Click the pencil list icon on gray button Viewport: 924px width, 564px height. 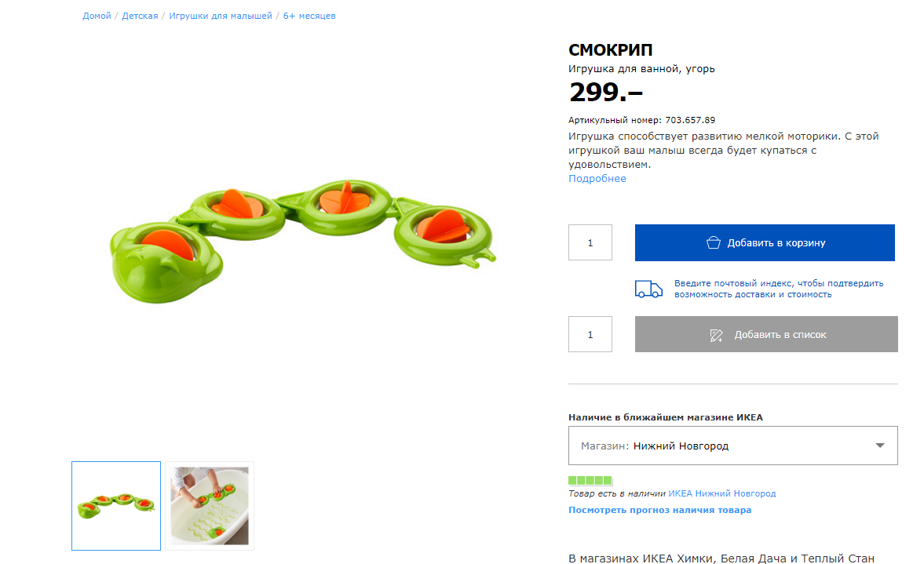(716, 335)
